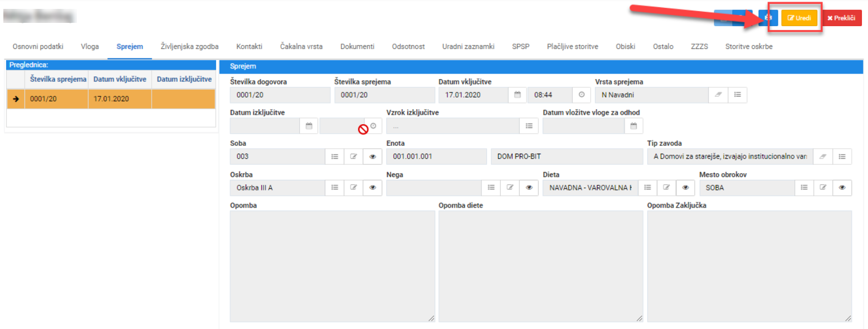Open calendar picker for Datum vključitve
Screen dimensions: 868x329
pos(517,95)
